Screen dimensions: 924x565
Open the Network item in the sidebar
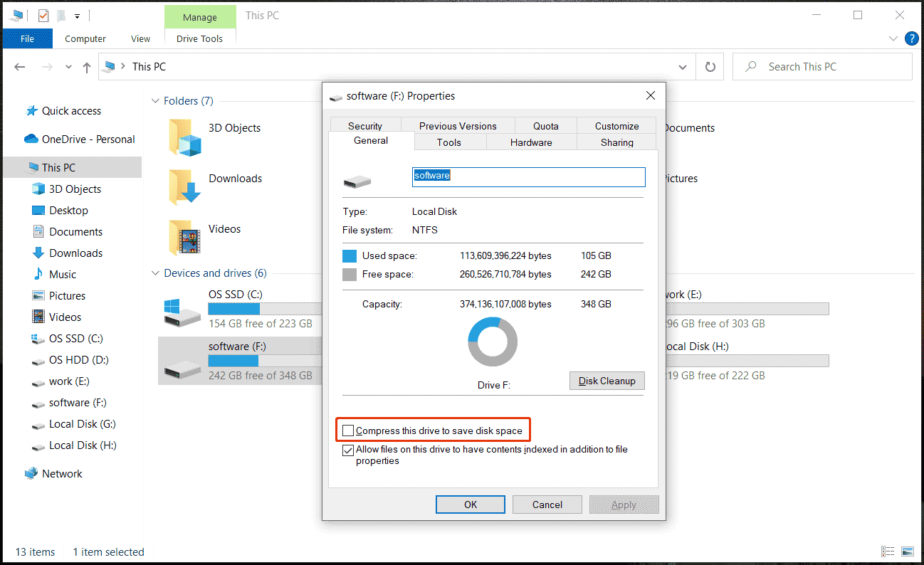(x=63, y=473)
